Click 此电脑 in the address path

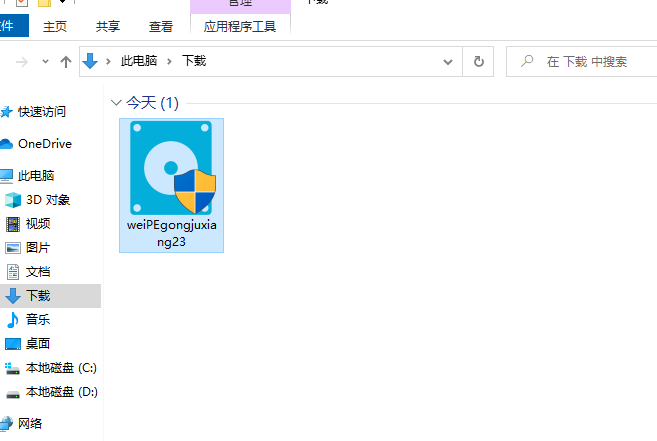[x=139, y=61]
